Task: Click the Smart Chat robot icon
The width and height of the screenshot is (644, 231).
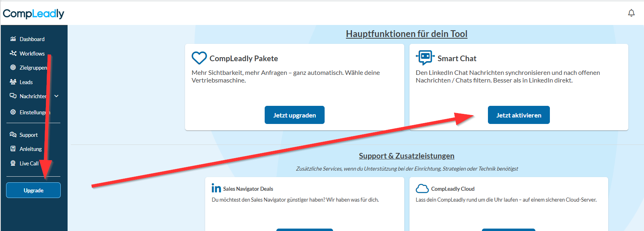Action: (x=425, y=58)
